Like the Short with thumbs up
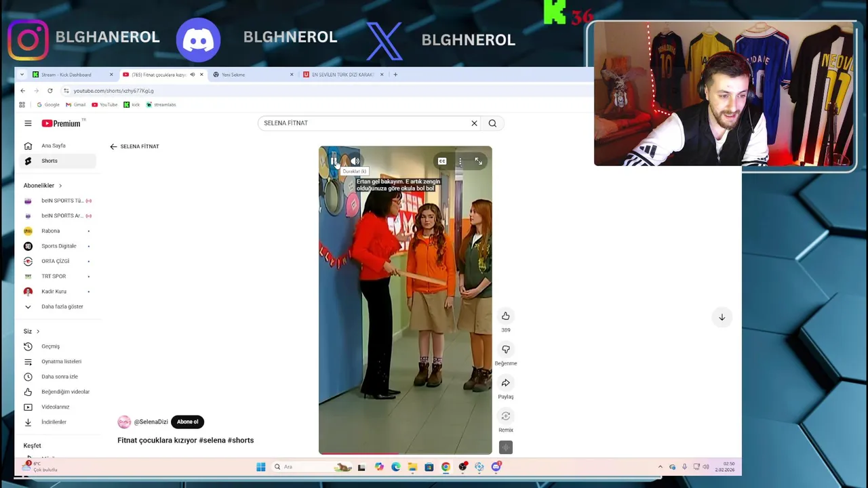Image resolution: width=868 pixels, height=488 pixels. [x=506, y=316]
